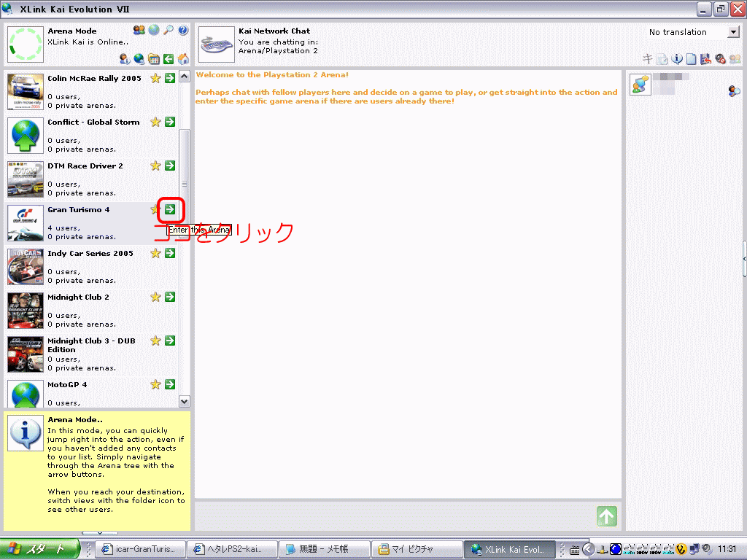Enter the Midnight Club 2 arena via its green arrow
This screenshot has width=747, height=560.
pos(170,297)
